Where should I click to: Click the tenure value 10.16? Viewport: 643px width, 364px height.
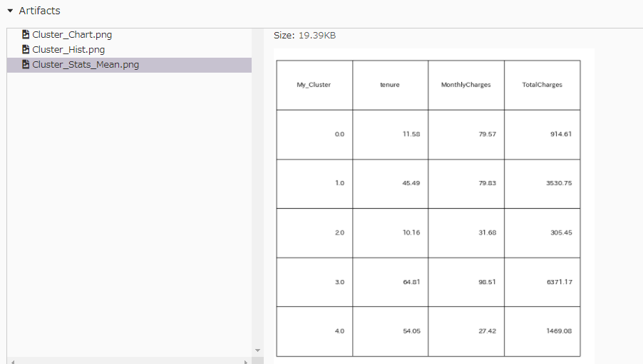[x=411, y=232]
